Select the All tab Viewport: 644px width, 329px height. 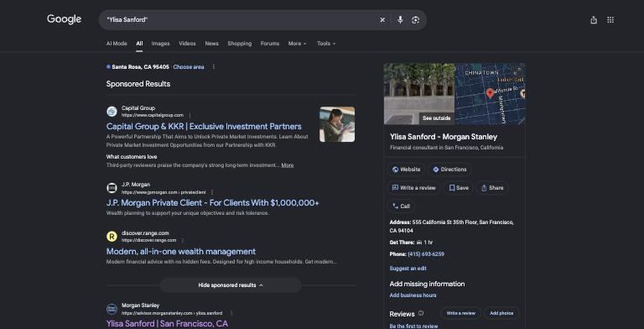(140, 43)
